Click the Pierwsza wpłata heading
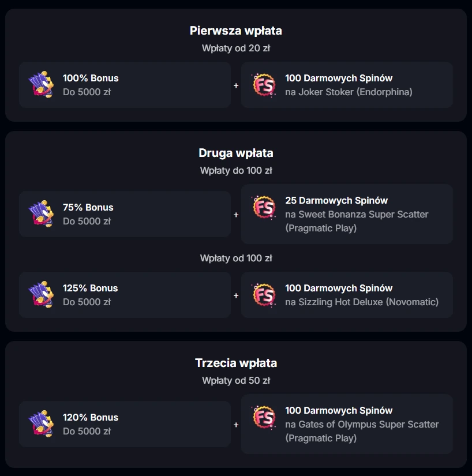The width and height of the screenshot is (472, 476). click(x=236, y=31)
